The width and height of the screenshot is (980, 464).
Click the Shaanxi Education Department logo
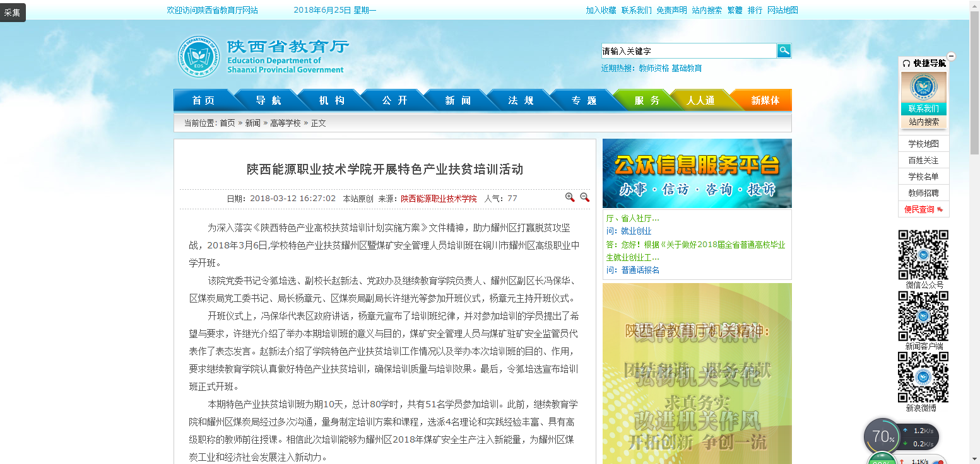click(261, 57)
